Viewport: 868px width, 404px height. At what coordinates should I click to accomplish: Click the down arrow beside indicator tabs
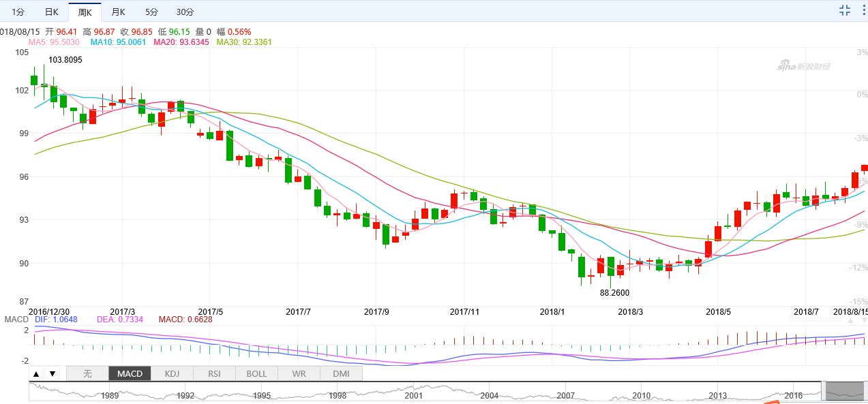click(x=52, y=373)
